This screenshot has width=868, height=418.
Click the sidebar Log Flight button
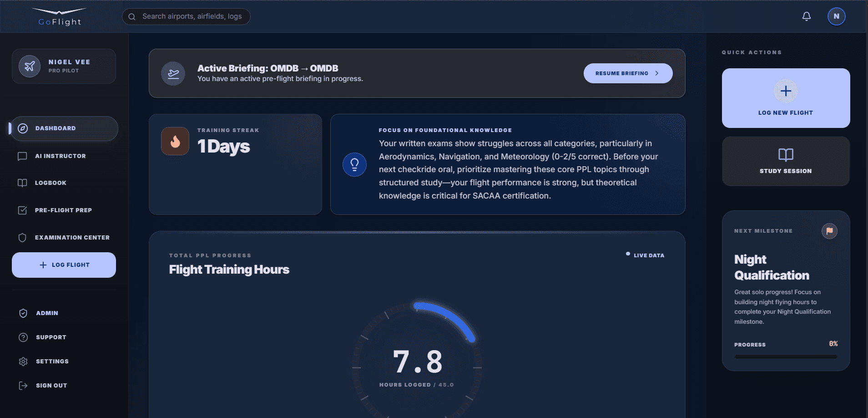[64, 265]
